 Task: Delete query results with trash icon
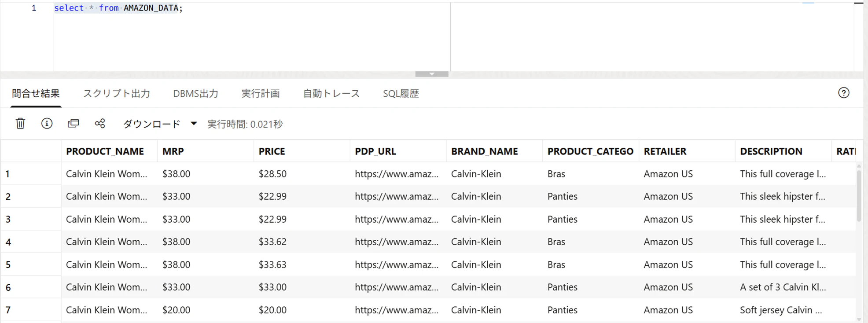[20, 124]
